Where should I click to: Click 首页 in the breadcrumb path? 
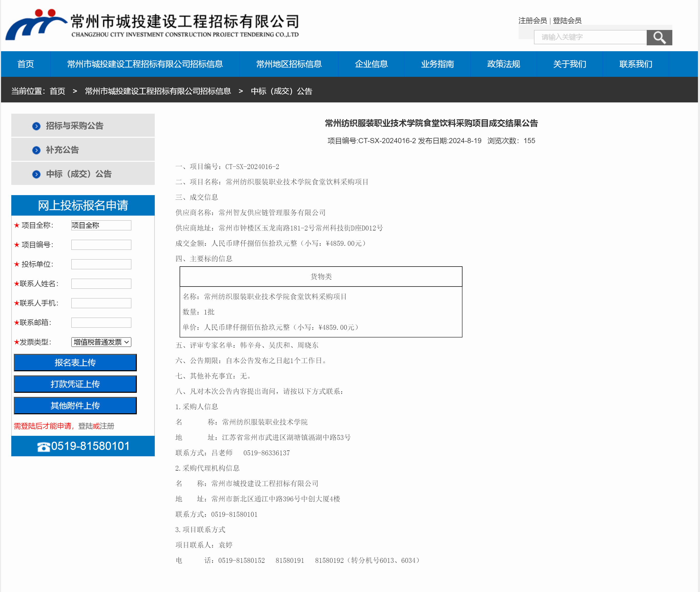click(x=57, y=91)
